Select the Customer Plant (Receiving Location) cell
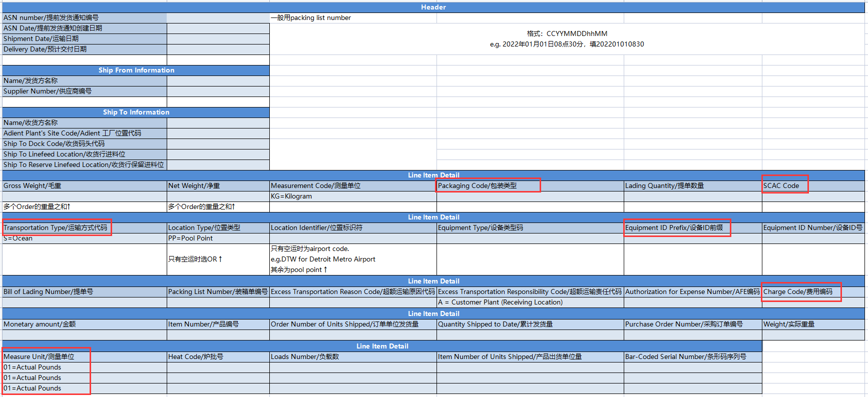 530,302
